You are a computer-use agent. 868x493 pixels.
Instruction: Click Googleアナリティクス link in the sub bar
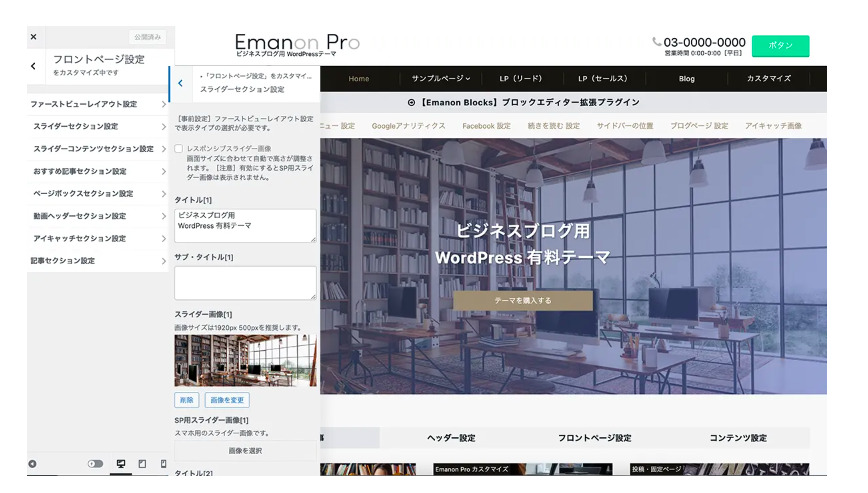click(x=409, y=126)
